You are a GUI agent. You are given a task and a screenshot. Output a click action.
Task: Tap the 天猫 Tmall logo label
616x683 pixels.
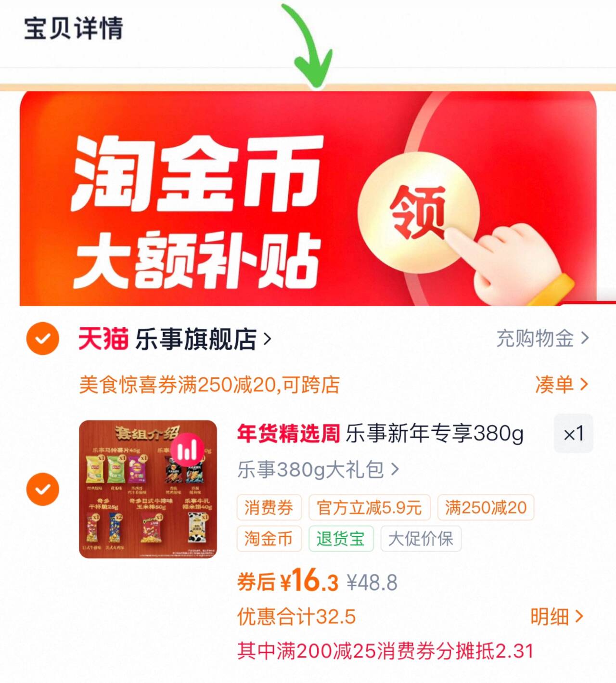tap(103, 339)
